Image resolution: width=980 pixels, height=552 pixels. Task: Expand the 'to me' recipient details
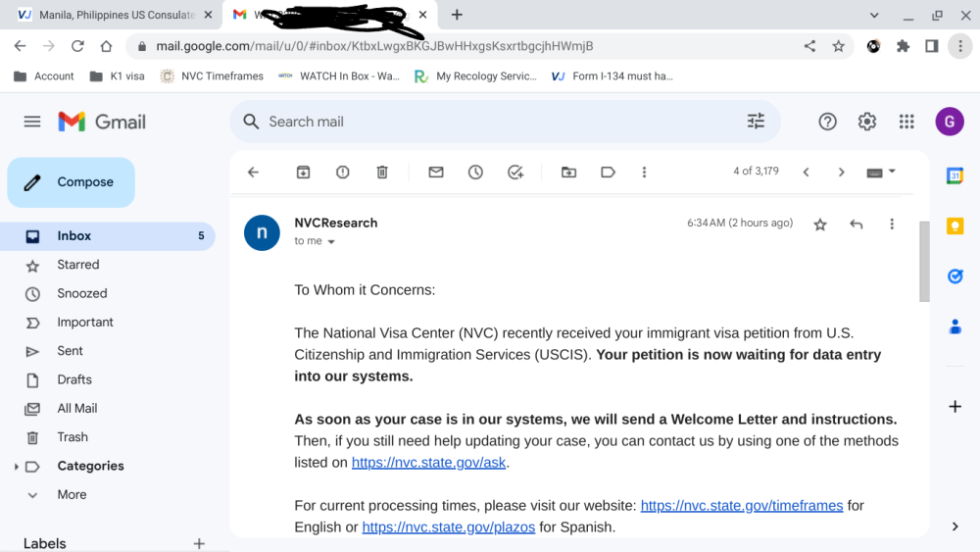click(331, 242)
